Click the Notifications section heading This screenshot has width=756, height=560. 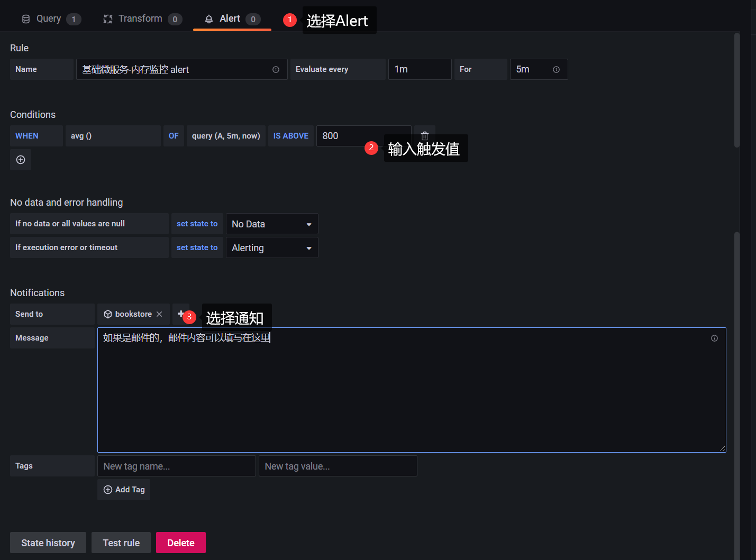click(x=37, y=293)
